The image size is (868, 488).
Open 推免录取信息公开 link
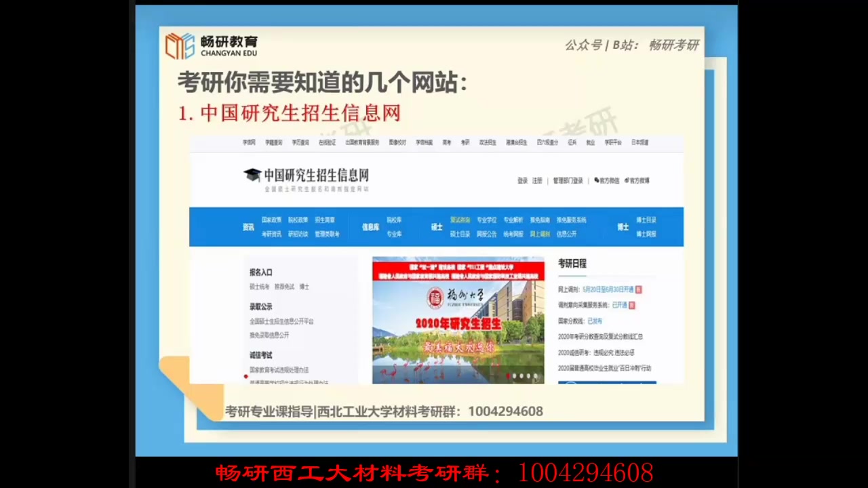pos(269,335)
